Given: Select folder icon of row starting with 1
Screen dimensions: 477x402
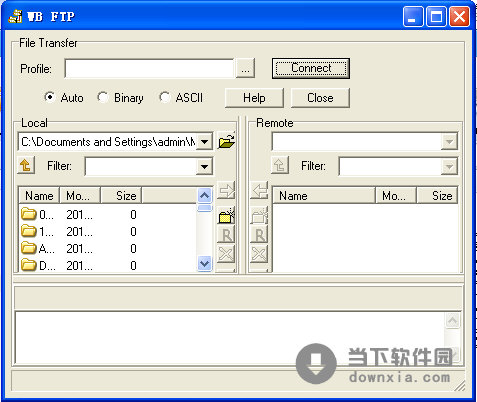Looking at the screenshot, I should coord(28,231).
